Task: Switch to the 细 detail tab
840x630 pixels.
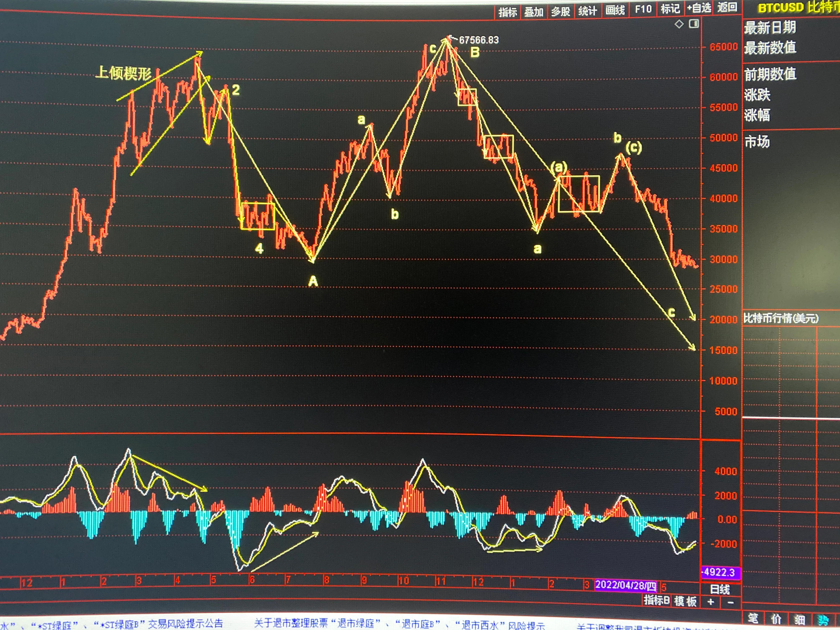Action: [800, 620]
